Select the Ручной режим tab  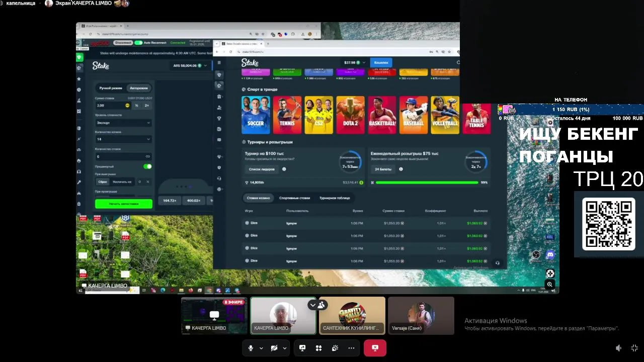(111, 88)
